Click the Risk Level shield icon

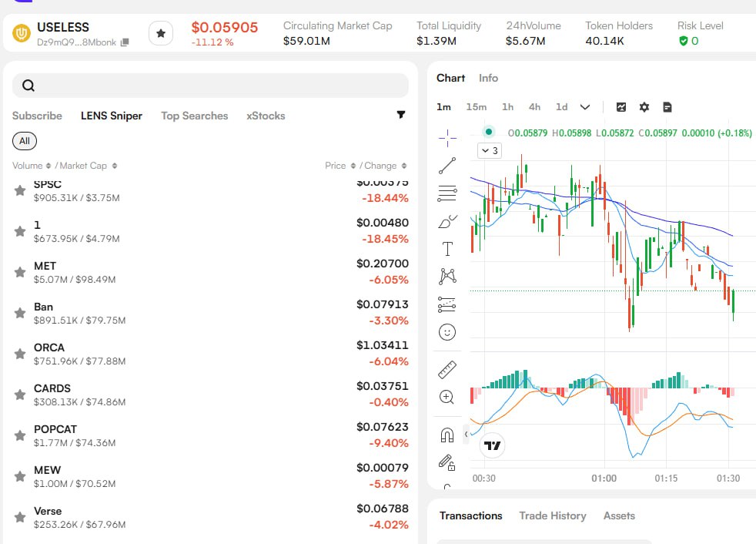(683, 41)
